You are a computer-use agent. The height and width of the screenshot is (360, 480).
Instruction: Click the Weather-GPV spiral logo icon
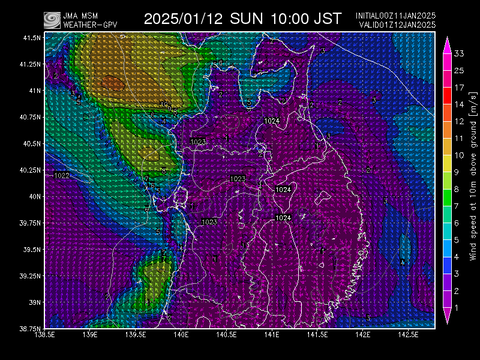[52, 20]
